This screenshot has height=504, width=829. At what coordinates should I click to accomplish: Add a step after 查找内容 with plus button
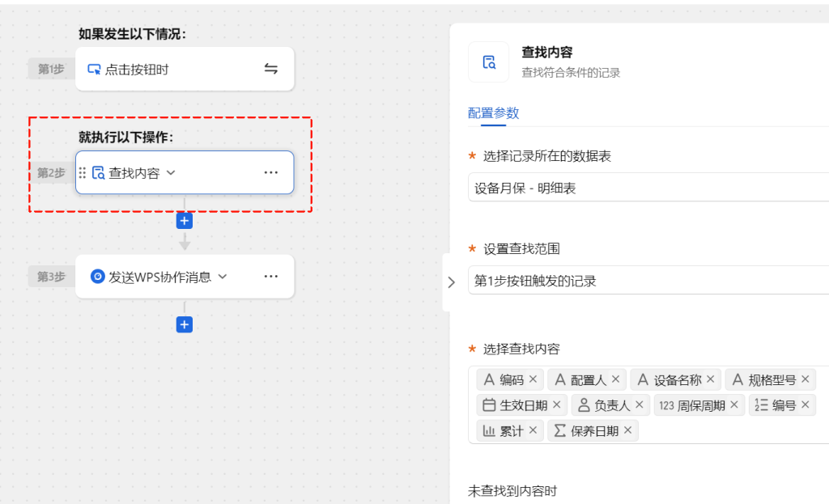184,221
